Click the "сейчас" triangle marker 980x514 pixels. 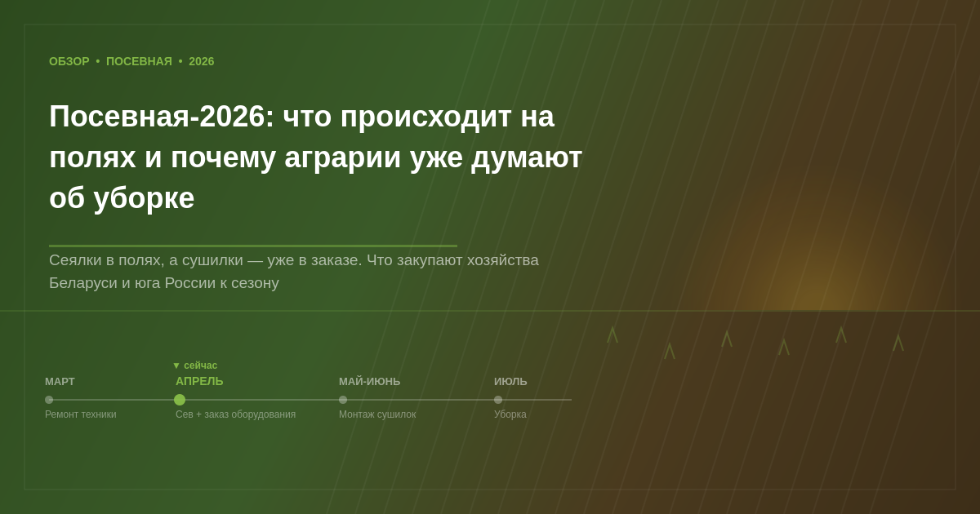pyautogui.click(x=176, y=366)
